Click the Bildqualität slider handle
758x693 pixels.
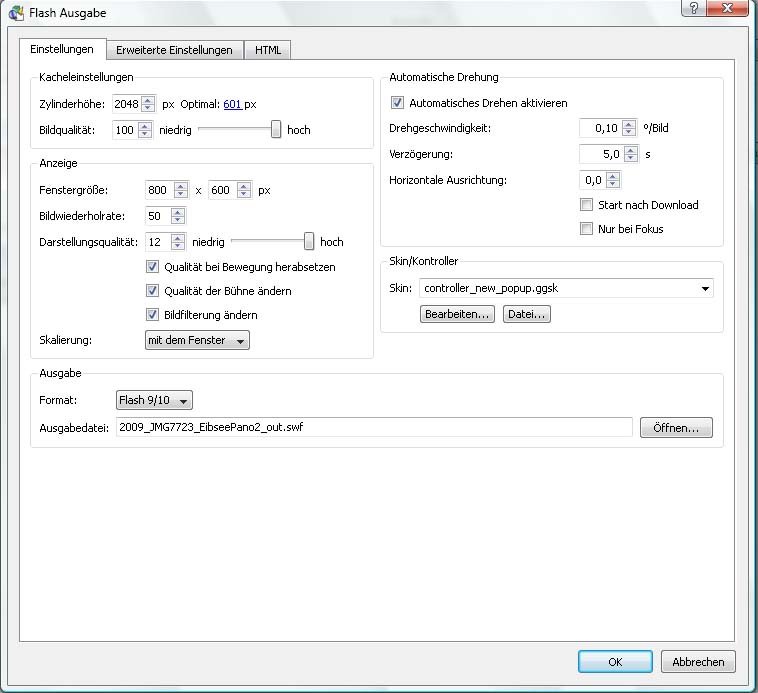click(276, 130)
